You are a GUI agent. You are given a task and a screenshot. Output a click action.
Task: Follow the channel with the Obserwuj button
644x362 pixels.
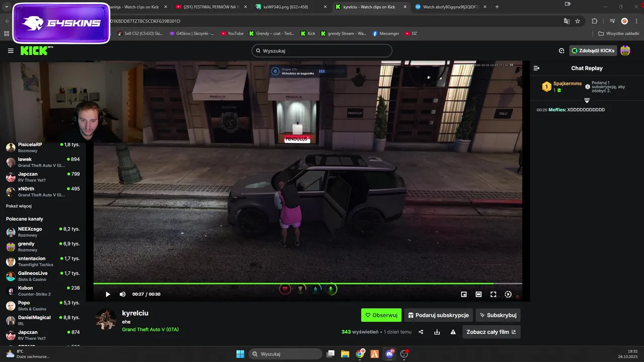tap(381, 315)
